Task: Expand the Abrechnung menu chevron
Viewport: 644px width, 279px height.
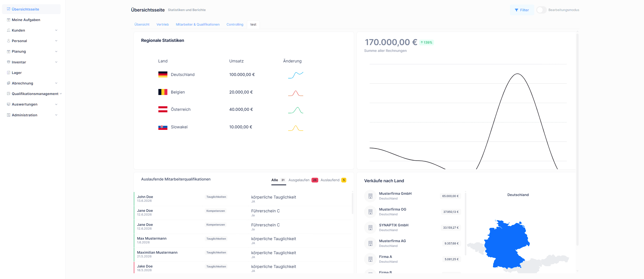Action: click(x=56, y=83)
